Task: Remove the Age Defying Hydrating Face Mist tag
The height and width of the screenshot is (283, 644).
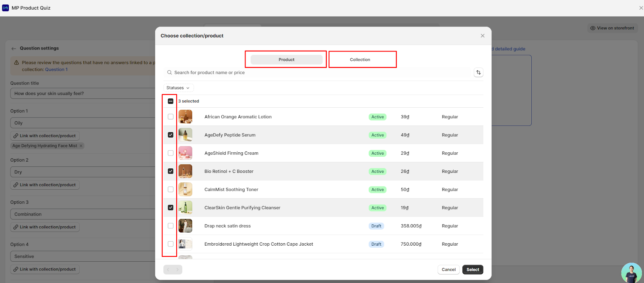Action: [x=81, y=146]
